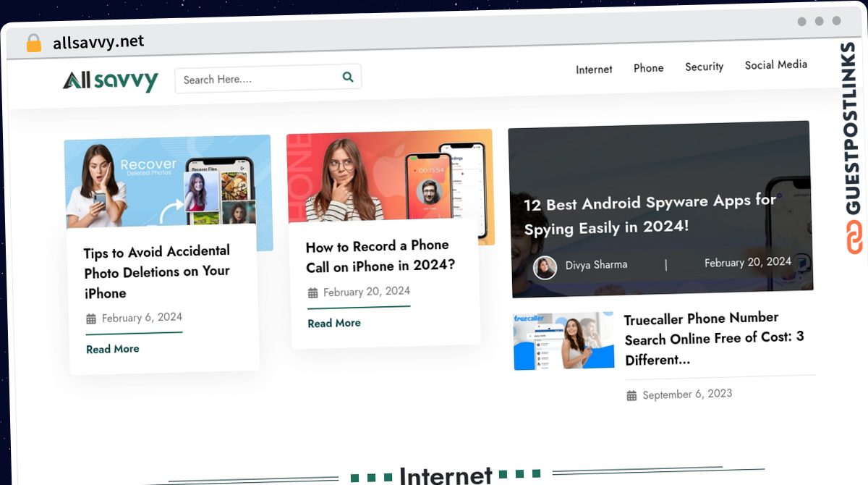This screenshot has width=868, height=485.
Task: Click date February 20, 2024 on spyware article
Action: tap(748, 262)
